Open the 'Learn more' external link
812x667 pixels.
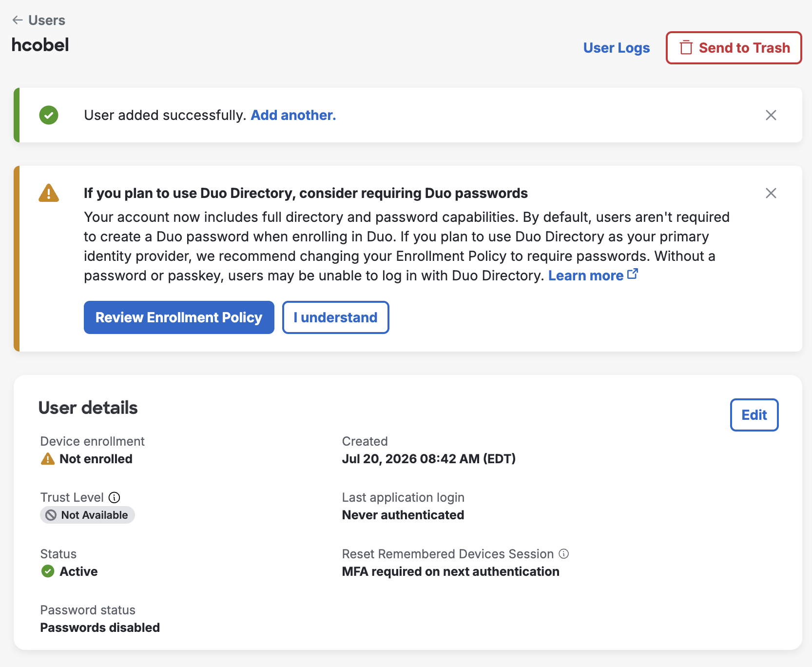[x=593, y=275]
